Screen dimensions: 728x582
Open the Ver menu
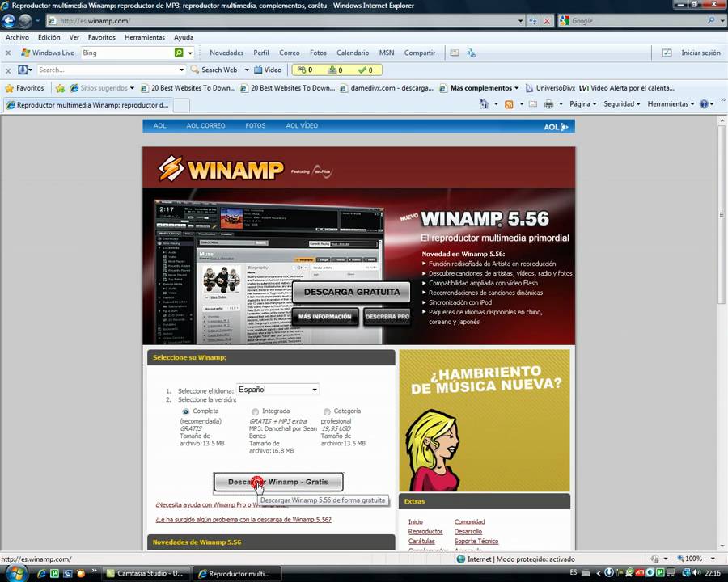(74, 38)
